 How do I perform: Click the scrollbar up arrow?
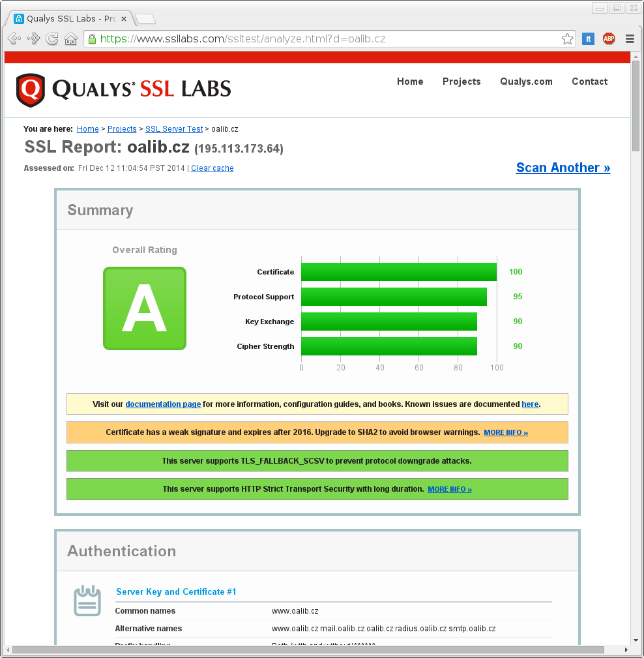[636, 56]
